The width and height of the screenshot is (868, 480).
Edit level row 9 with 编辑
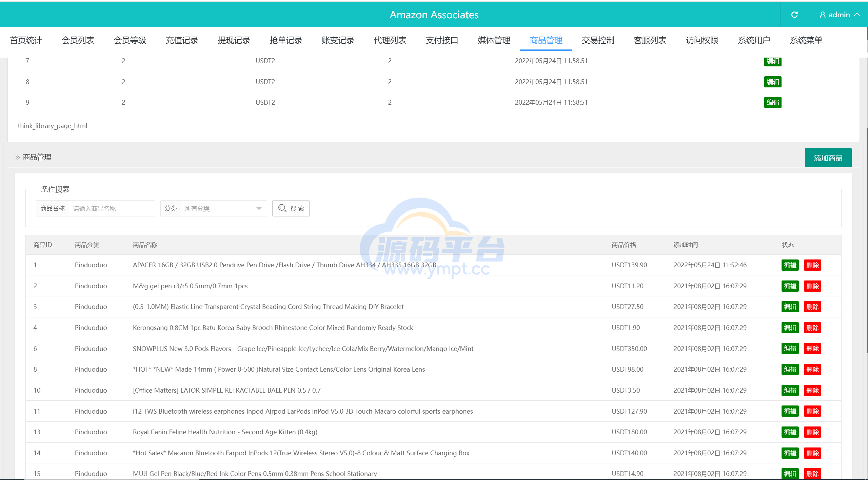click(773, 102)
